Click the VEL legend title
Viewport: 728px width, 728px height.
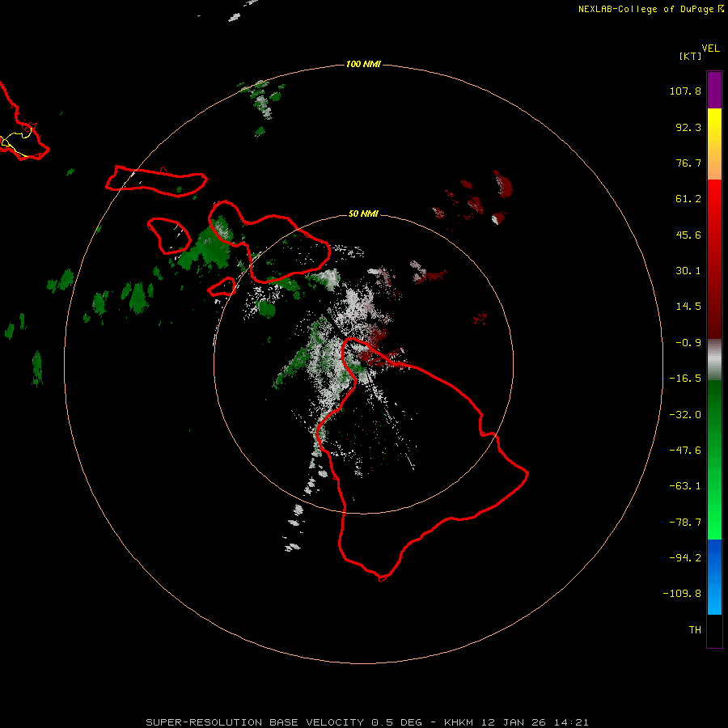tap(710, 49)
